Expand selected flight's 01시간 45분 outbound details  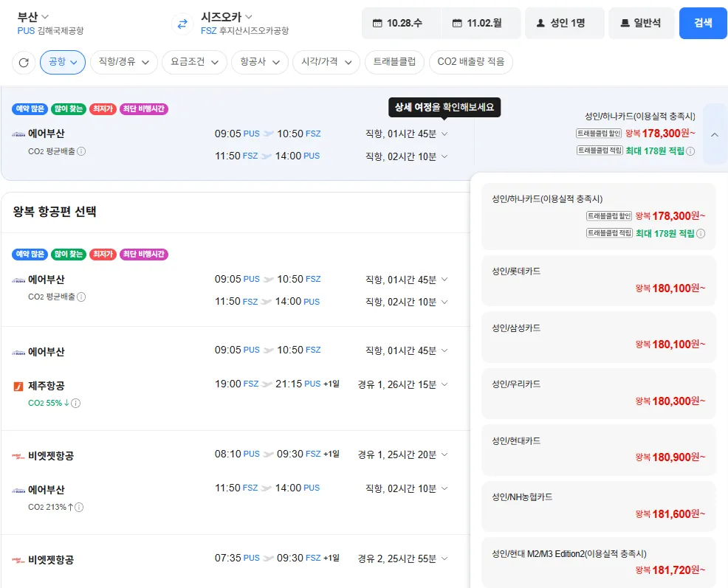[x=444, y=134]
